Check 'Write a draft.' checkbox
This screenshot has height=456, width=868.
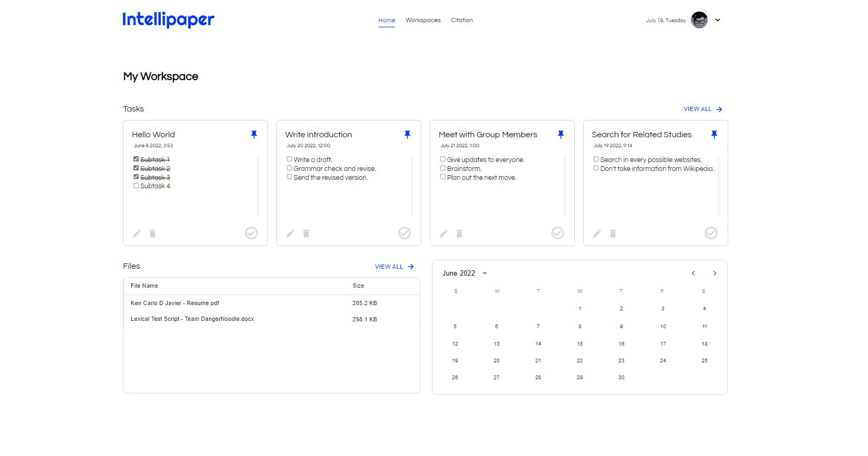(290, 159)
